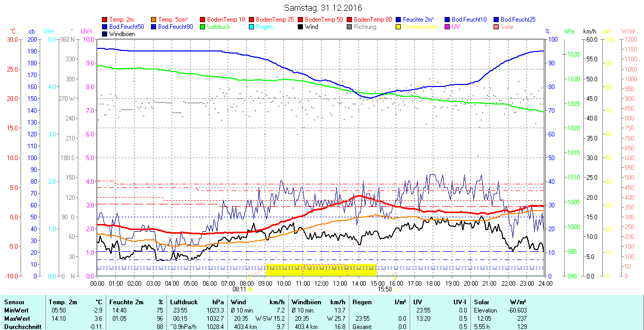The width and height of the screenshot is (644, 330).
Task: Click the Solar legend swatch
Action: 497,27
